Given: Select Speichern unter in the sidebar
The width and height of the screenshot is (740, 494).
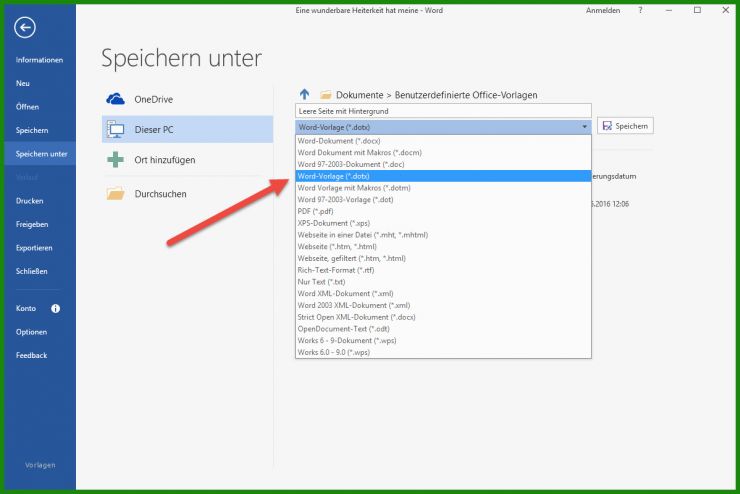Looking at the screenshot, I should click(40, 154).
